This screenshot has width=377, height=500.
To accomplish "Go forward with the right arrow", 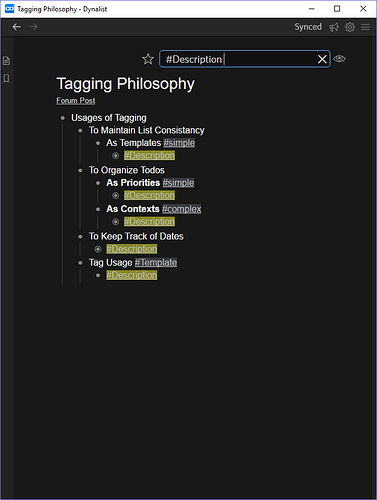I will coord(33,27).
